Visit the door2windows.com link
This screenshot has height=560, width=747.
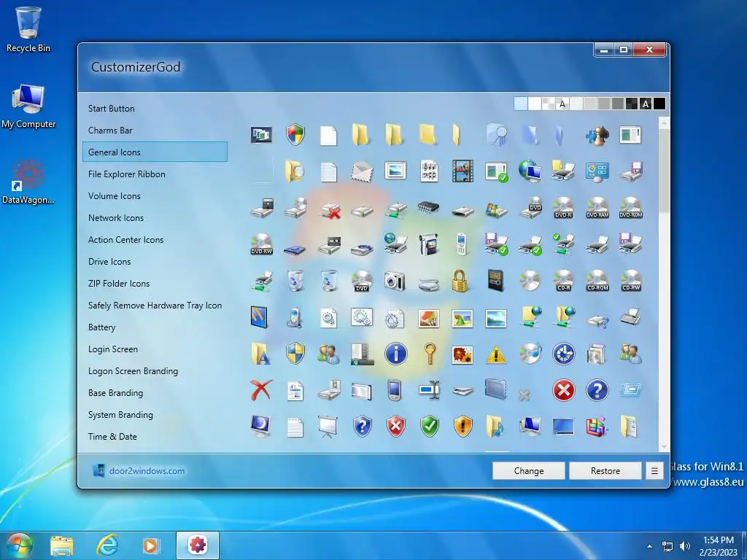[x=147, y=471]
